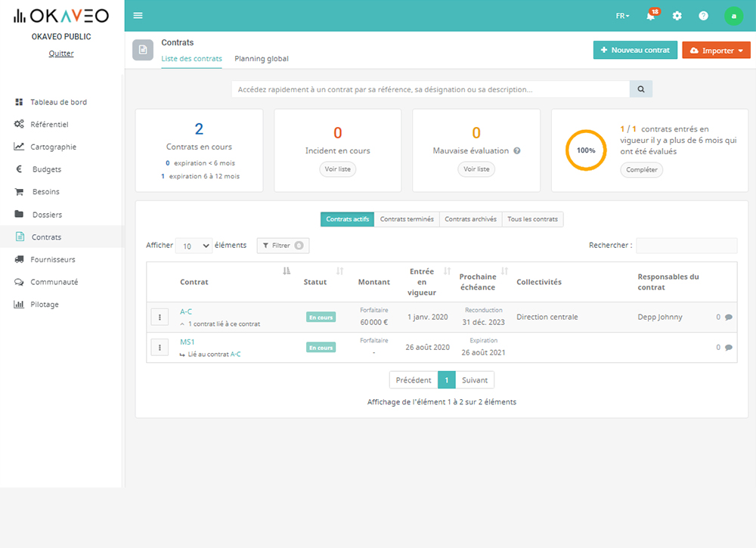
Task: Select page 1 in pagination
Action: tap(447, 380)
